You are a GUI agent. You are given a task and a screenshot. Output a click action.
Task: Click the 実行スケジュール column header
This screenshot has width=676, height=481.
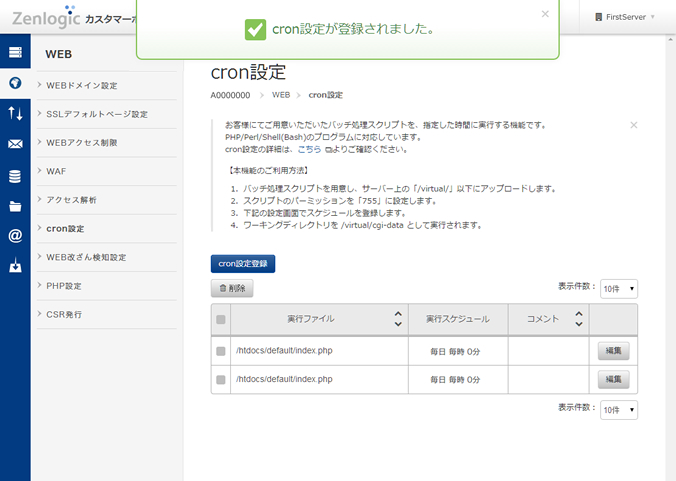point(458,319)
